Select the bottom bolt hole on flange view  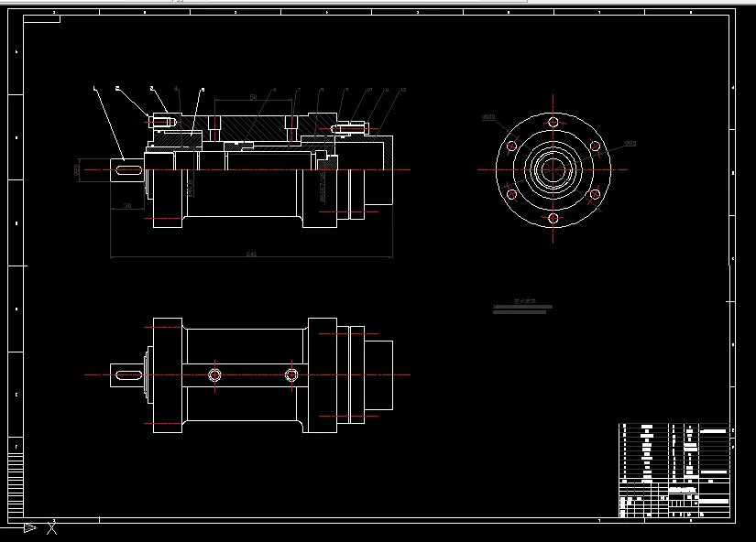pos(553,218)
